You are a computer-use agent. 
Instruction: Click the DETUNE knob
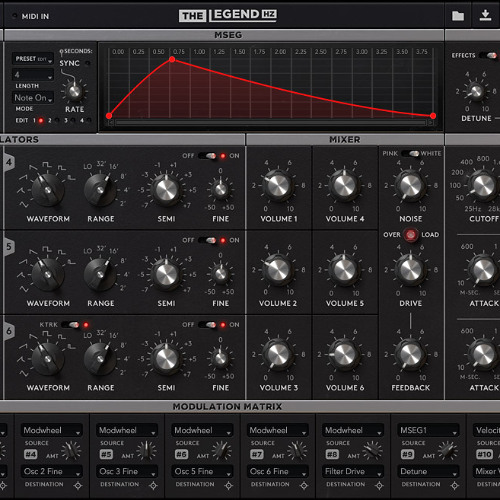tap(476, 91)
